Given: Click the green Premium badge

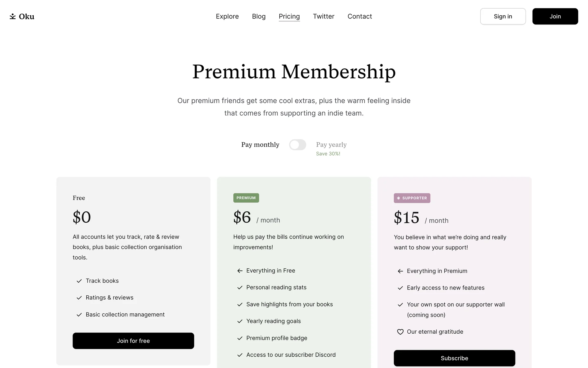Looking at the screenshot, I should point(246,198).
